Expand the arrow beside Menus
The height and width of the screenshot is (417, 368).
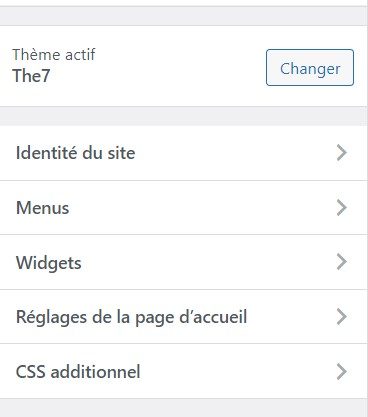342,208
